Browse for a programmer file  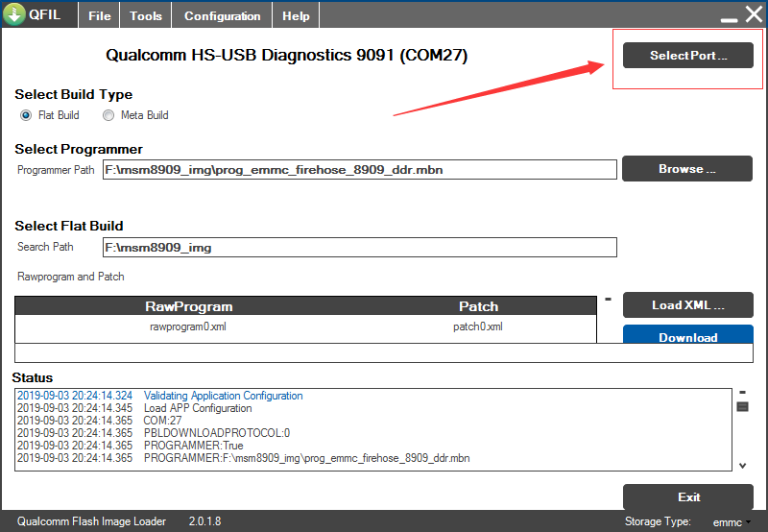click(687, 168)
